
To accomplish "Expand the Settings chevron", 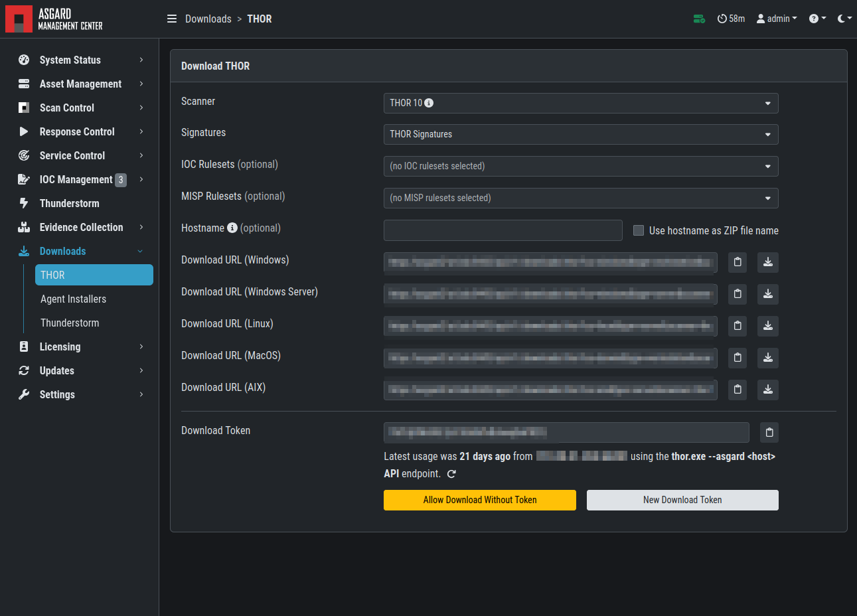I will (141, 394).
